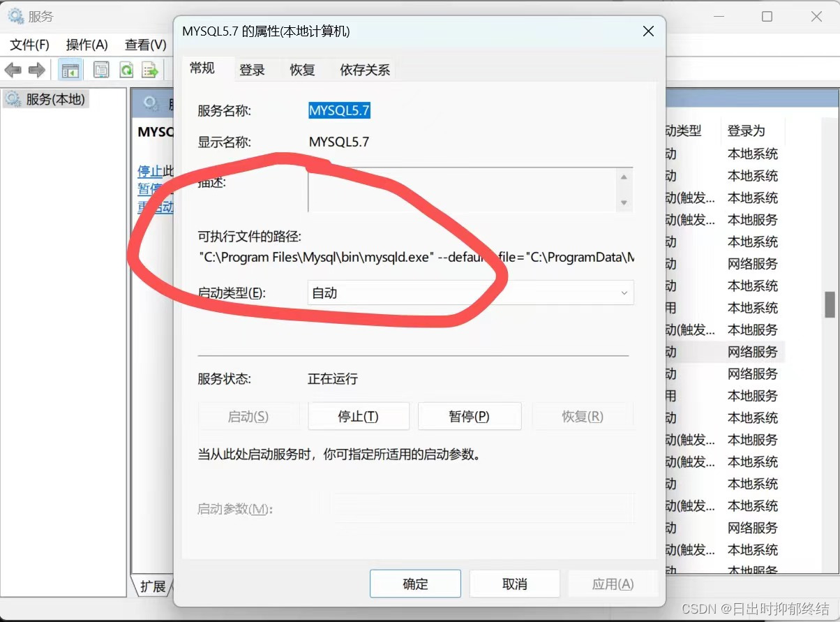The image size is (840, 622).
Task: Grab the services list vertical scrollbar thumb
Action: pyautogui.click(x=830, y=304)
